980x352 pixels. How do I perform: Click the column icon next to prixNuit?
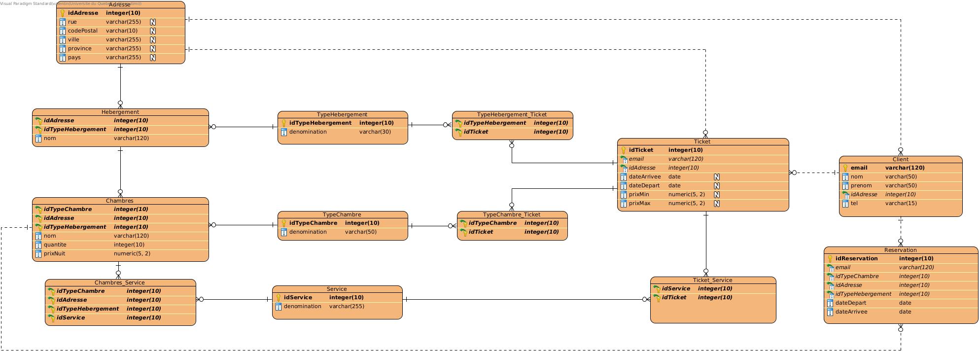38,254
